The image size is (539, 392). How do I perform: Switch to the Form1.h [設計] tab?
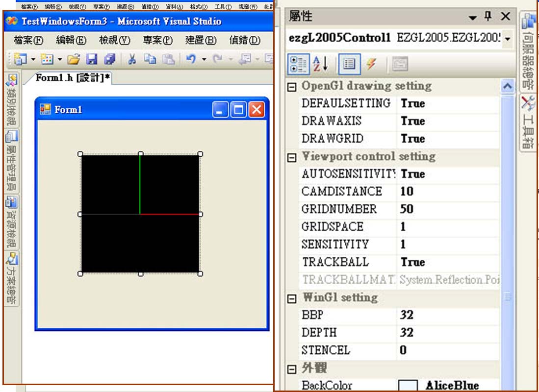(x=73, y=78)
